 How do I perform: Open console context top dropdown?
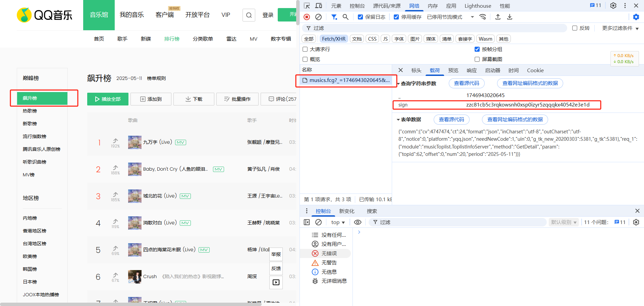[x=338, y=222]
